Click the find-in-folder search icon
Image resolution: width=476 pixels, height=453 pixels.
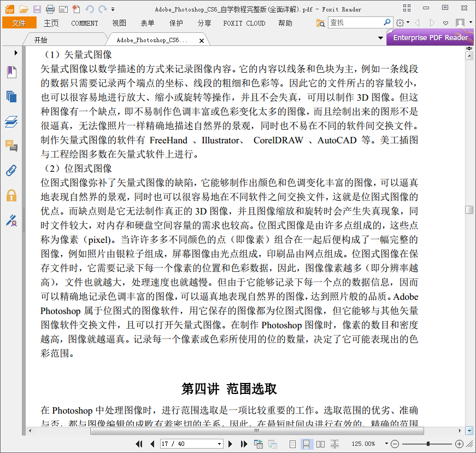pos(320,23)
